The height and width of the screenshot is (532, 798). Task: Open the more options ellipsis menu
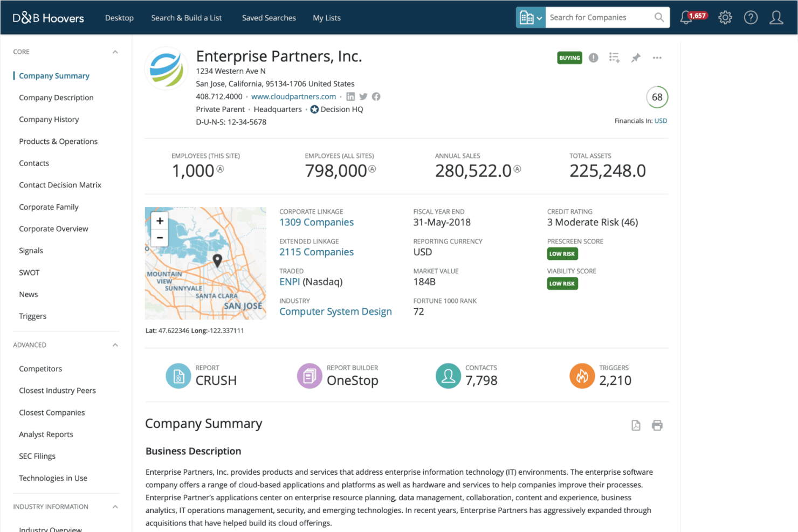657,58
